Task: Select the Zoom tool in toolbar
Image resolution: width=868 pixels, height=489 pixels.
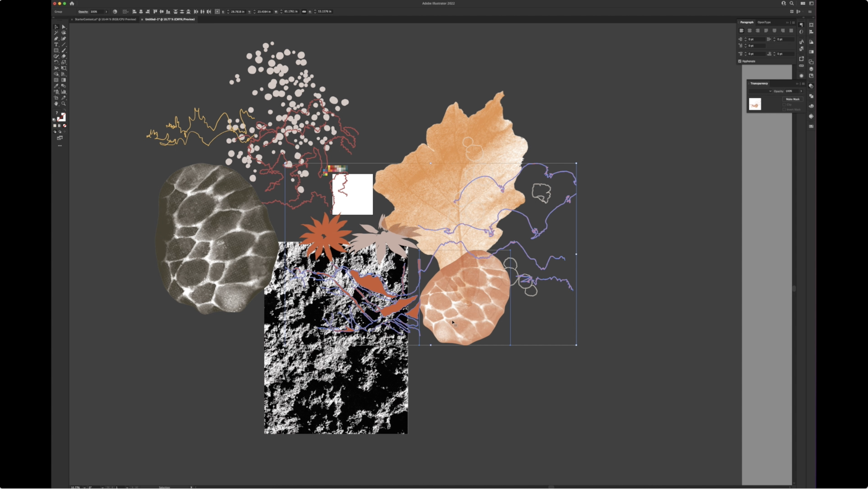Action: pos(64,104)
